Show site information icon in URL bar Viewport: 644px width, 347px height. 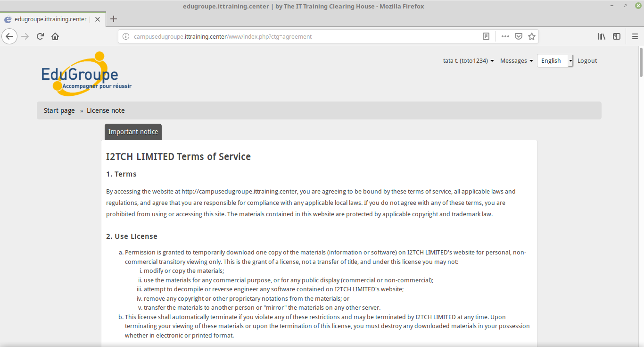click(126, 36)
